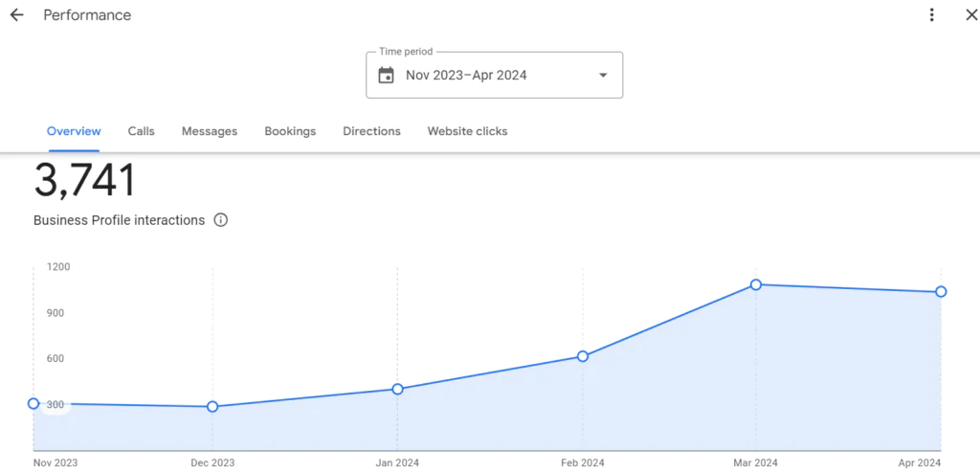This screenshot has width=980, height=473.
Task: Click the Nov 2023–Apr 2024 date range text
Action: click(x=466, y=76)
